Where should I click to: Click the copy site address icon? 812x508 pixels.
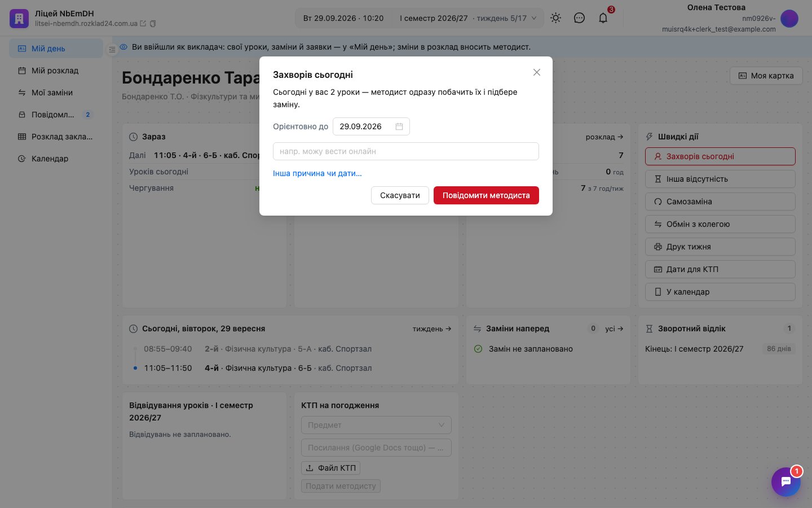tap(153, 24)
